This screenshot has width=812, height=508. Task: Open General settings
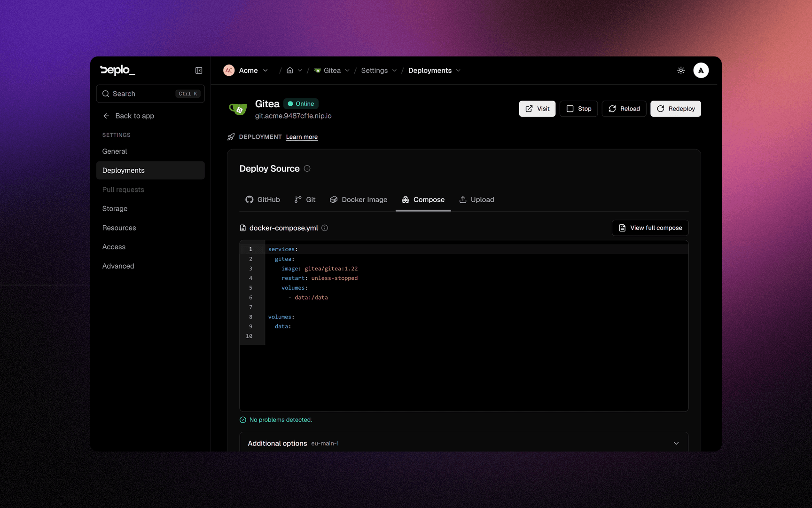[150, 151]
